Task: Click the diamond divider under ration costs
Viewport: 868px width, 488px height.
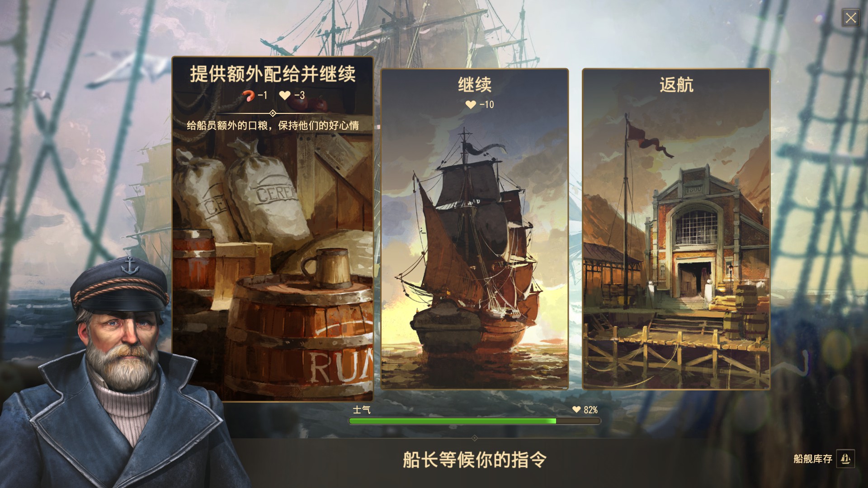Action: click(273, 113)
